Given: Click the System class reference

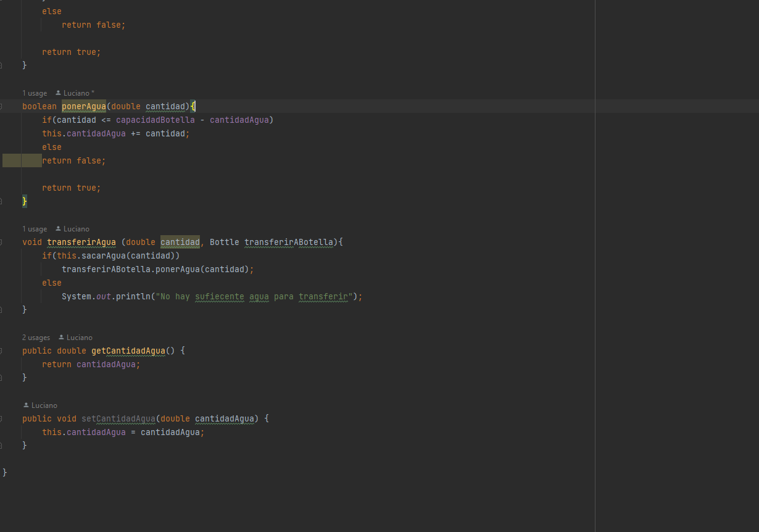Looking at the screenshot, I should click(x=77, y=296).
